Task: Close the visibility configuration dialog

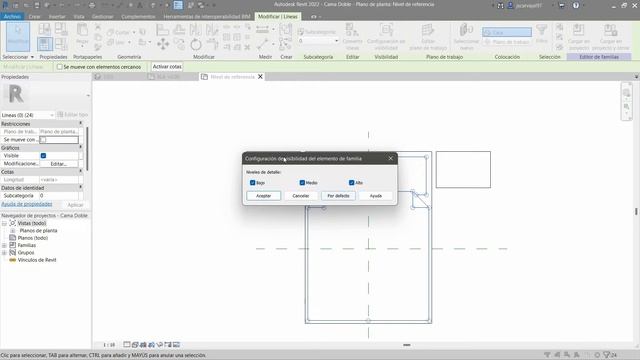Action: click(390, 158)
